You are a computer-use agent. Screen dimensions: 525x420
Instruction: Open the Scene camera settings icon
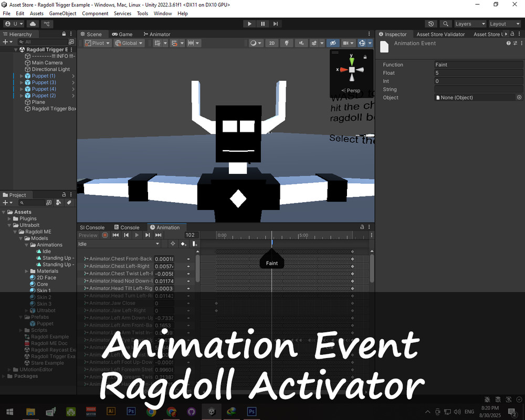[346, 43]
